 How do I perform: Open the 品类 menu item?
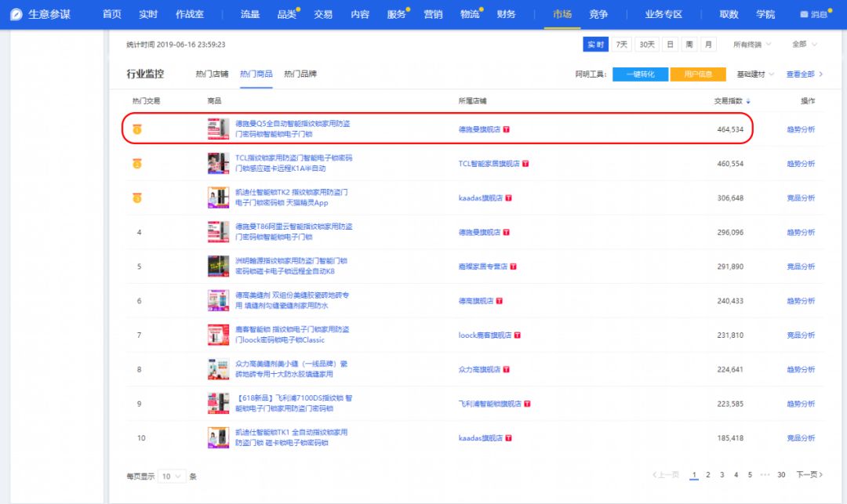pyautogui.click(x=287, y=15)
